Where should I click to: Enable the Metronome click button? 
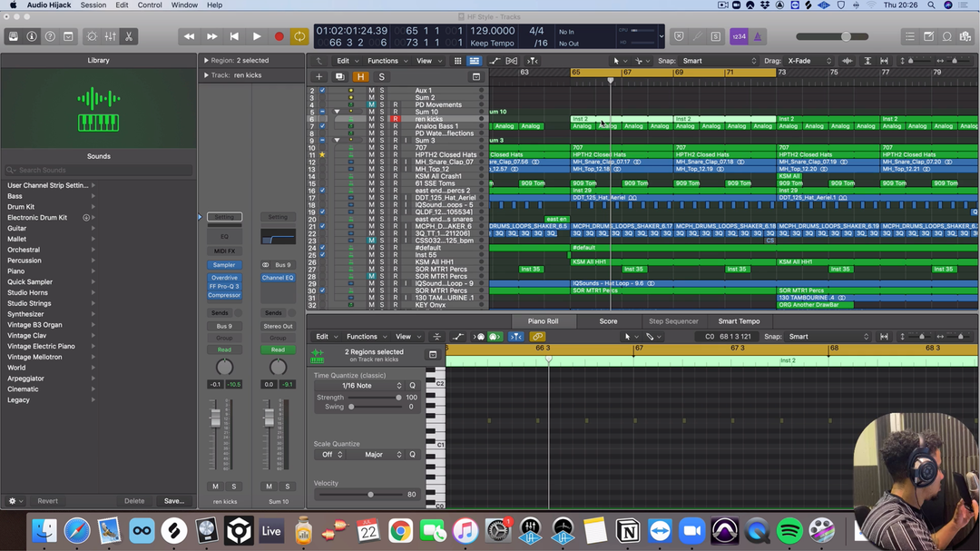[758, 36]
